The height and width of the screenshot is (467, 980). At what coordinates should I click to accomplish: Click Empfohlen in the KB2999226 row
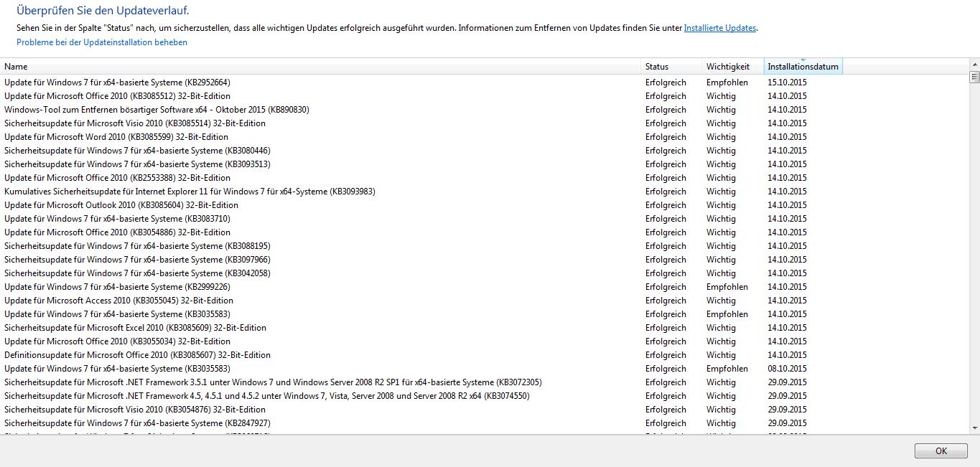(727, 287)
